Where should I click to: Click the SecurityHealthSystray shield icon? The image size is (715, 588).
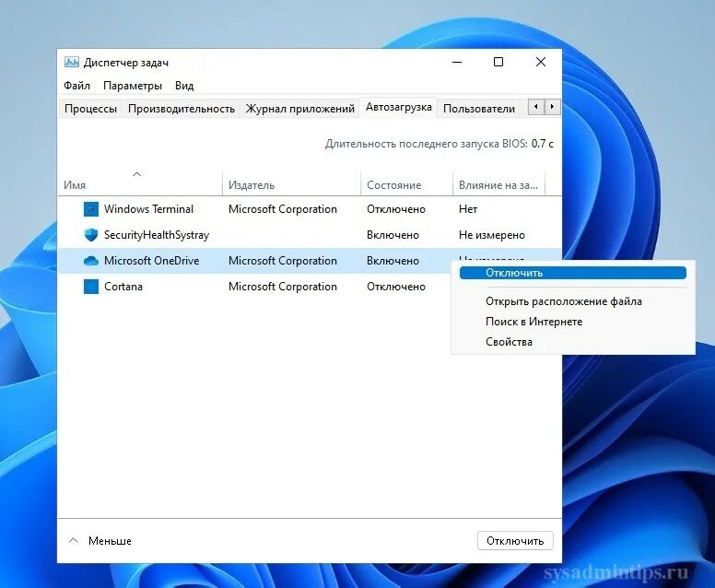coord(91,235)
